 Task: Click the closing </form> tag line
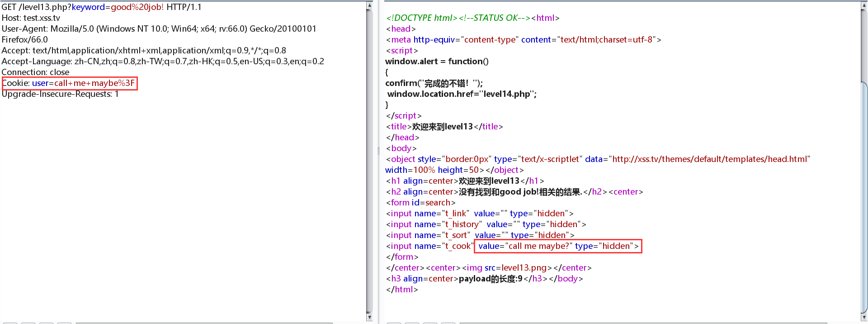pos(402,257)
